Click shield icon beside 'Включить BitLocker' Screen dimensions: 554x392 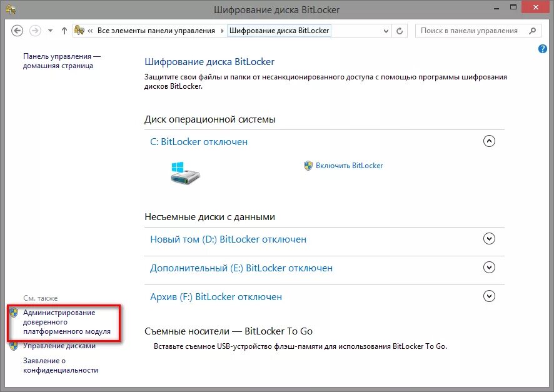click(308, 166)
